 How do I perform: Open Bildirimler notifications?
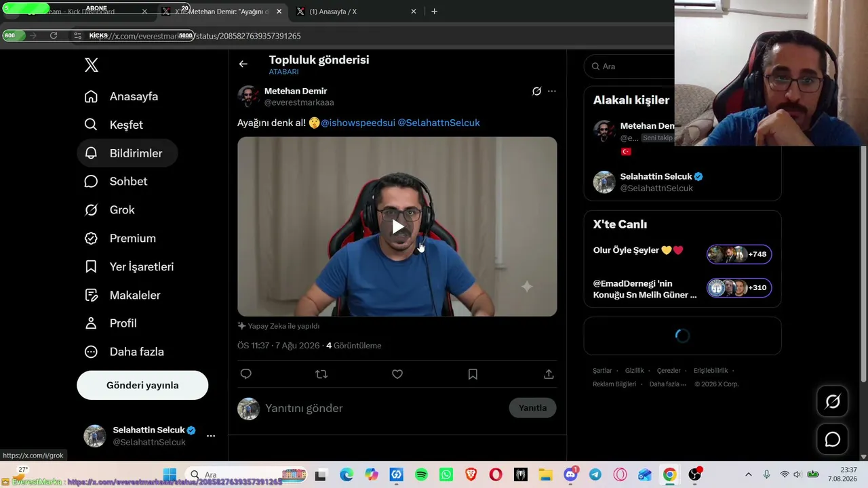point(127,153)
